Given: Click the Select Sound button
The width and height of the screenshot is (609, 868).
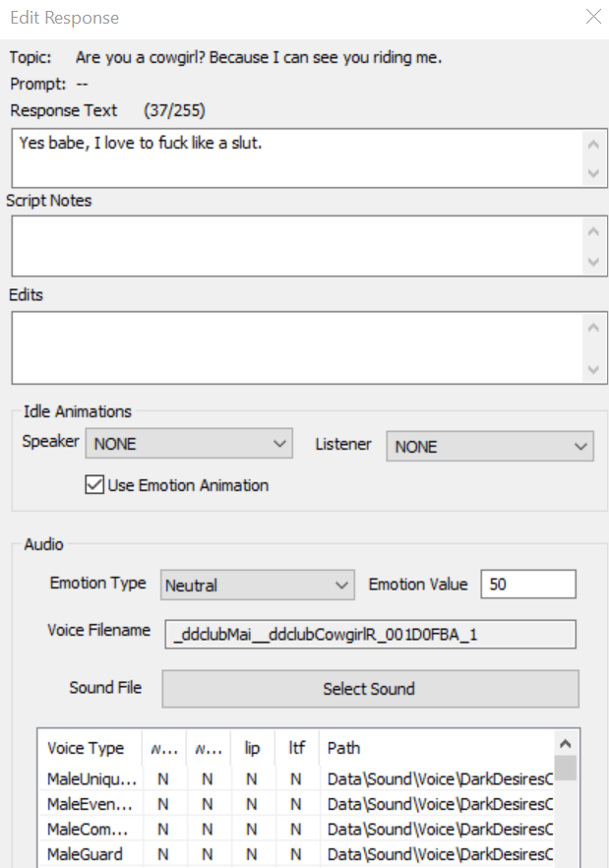Looking at the screenshot, I should pyautogui.click(x=370, y=689).
